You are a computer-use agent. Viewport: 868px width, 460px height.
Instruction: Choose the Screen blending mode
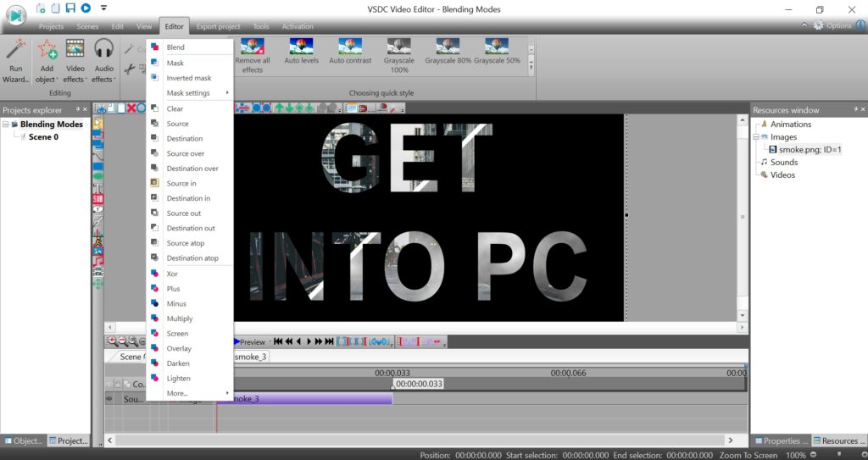pos(190,333)
